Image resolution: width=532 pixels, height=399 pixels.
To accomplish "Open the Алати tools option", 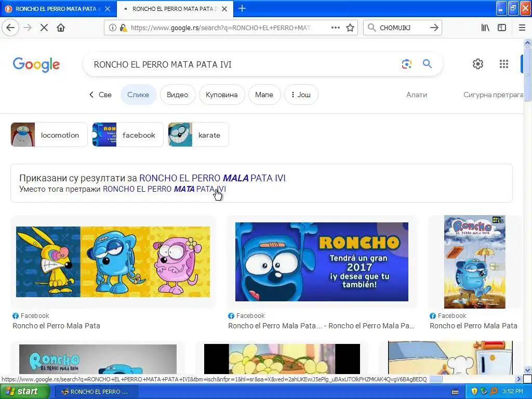I will (417, 95).
